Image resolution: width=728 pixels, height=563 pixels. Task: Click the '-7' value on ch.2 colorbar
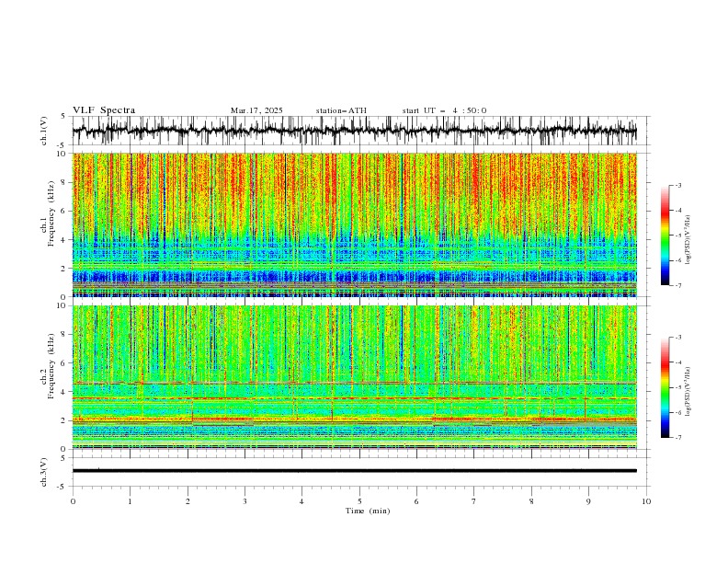[677, 438]
